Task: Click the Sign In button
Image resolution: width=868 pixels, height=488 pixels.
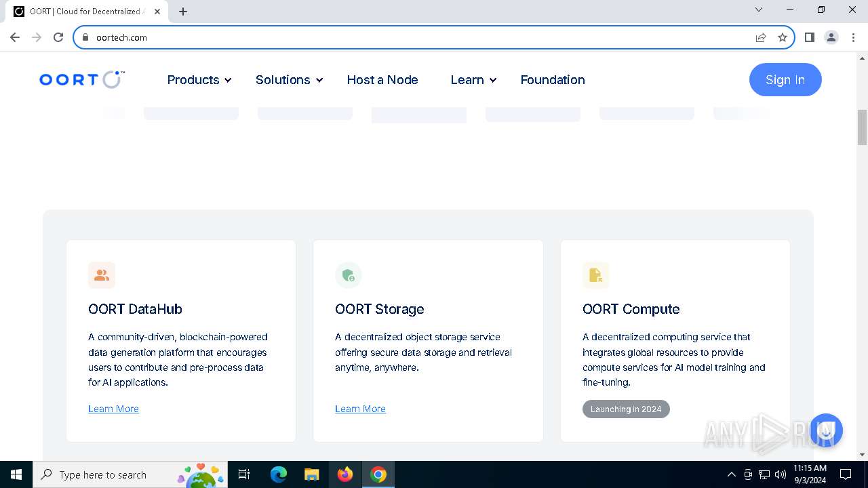Action: click(x=785, y=79)
